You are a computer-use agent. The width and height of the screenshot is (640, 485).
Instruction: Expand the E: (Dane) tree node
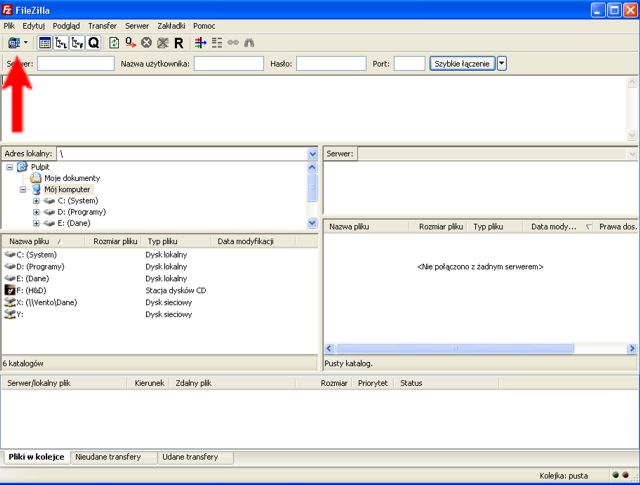pyautogui.click(x=36, y=223)
